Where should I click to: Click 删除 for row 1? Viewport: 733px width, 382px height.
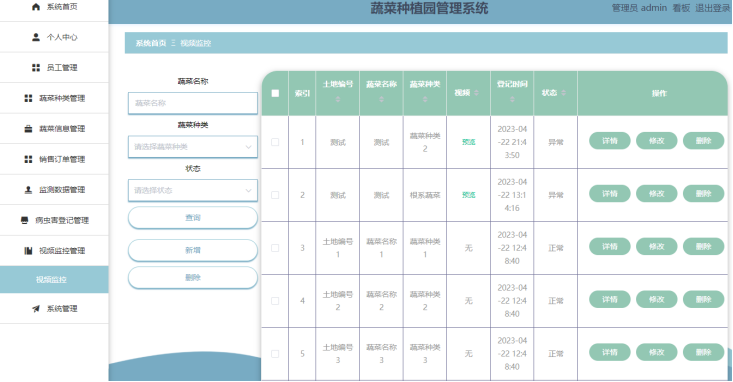[703, 141]
